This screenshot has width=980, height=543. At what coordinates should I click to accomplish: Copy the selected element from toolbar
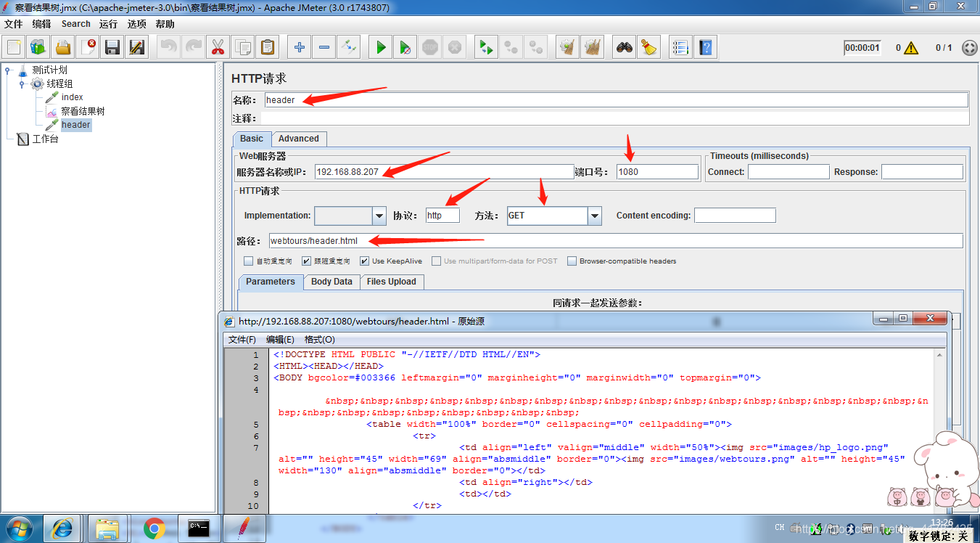point(242,48)
